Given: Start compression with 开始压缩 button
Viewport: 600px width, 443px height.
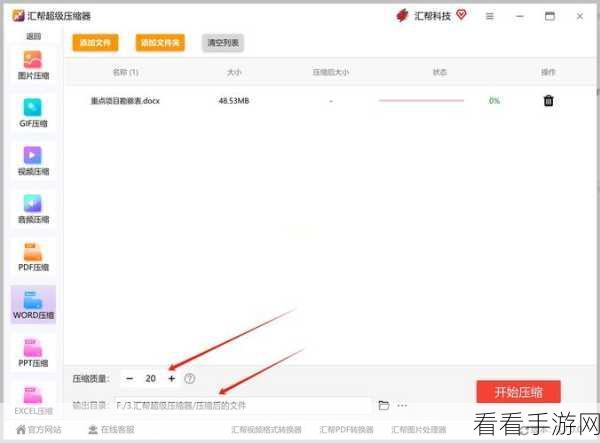Looking at the screenshot, I should [x=518, y=392].
